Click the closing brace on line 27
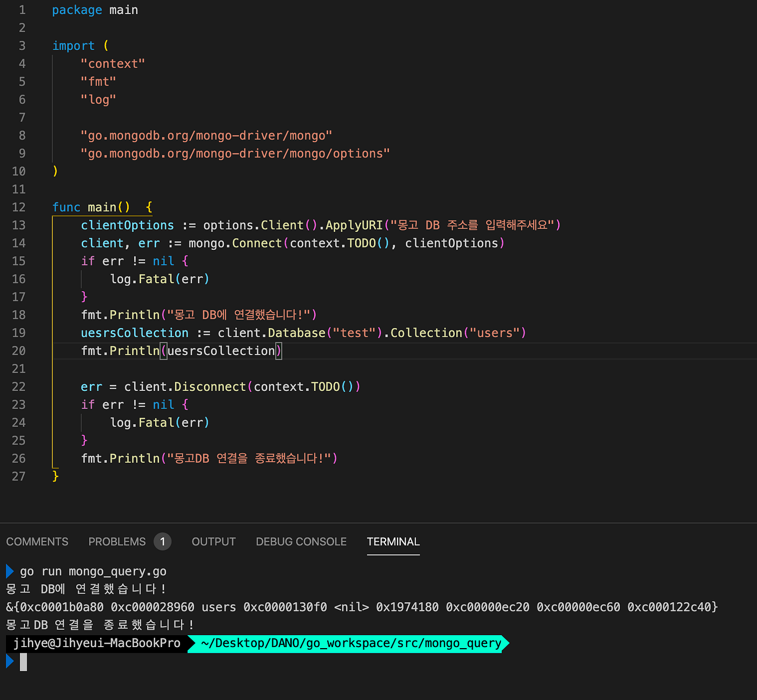Image resolution: width=757 pixels, height=700 pixels. 55,476
